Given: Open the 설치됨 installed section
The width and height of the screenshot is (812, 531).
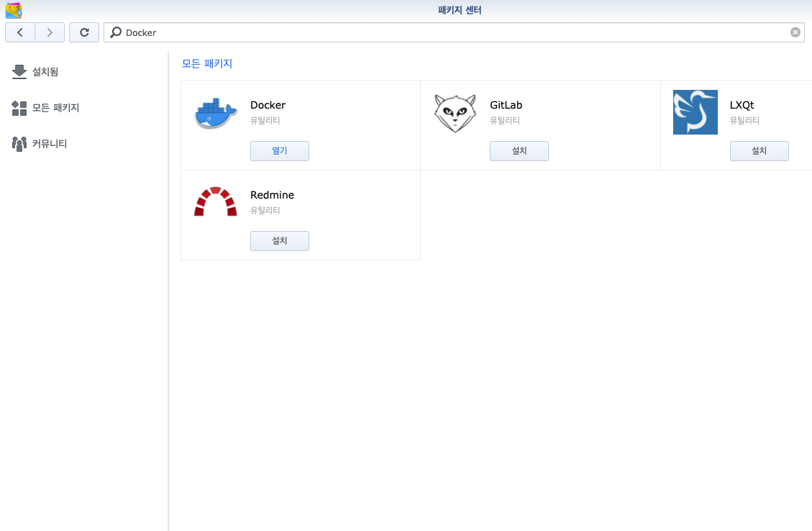Looking at the screenshot, I should 45,72.
